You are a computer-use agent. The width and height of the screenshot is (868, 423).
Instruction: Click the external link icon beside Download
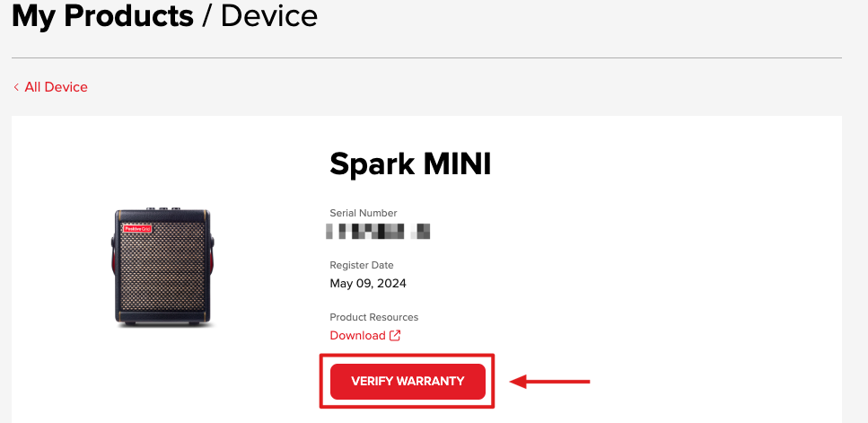point(395,336)
